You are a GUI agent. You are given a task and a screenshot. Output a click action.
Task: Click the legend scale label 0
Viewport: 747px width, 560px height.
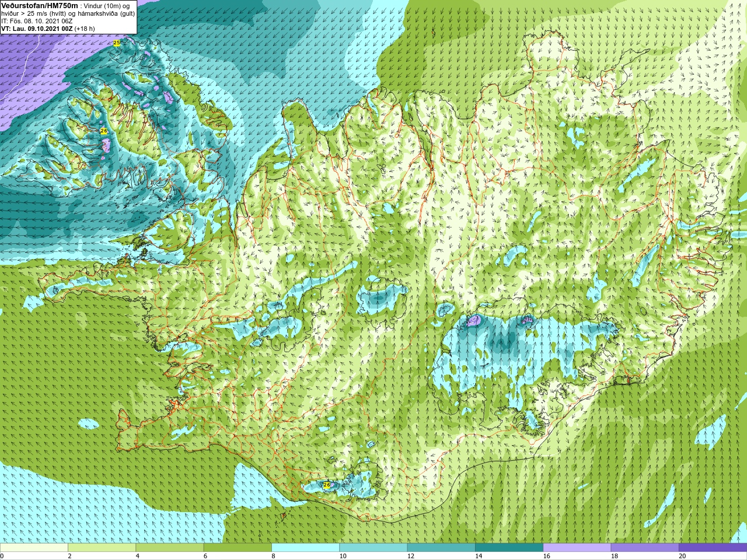[x=2, y=556]
